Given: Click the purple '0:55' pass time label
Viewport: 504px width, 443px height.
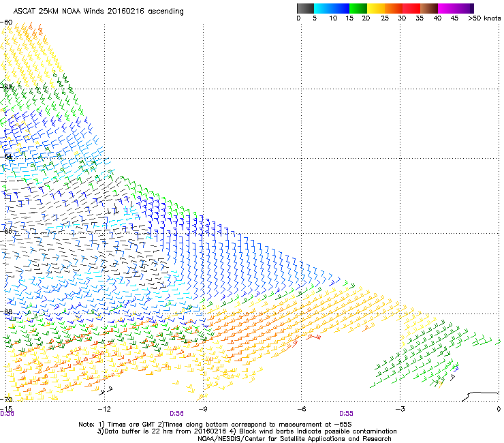Looking at the screenshot, I should [346, 414].
